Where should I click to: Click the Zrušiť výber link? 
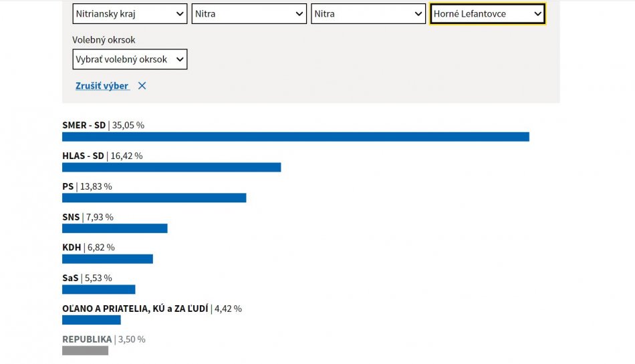[102, 85]
